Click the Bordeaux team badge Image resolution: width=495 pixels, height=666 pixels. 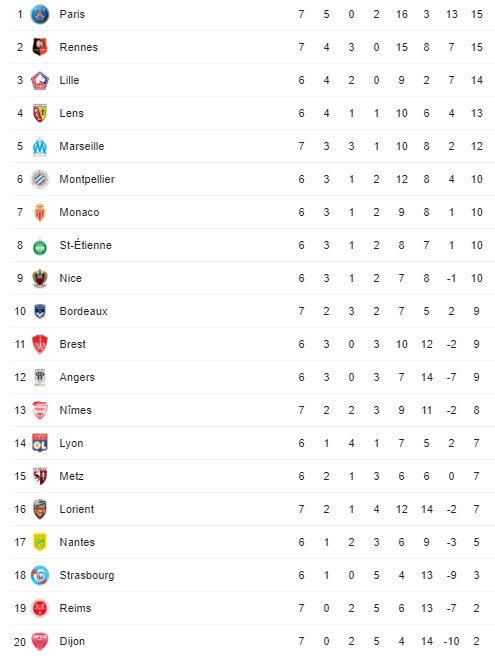tap(40, 311)
